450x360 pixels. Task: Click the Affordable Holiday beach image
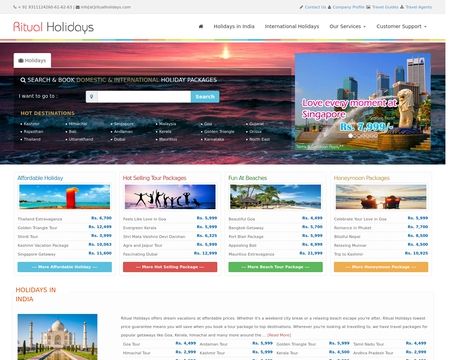(x=65, y=197)
